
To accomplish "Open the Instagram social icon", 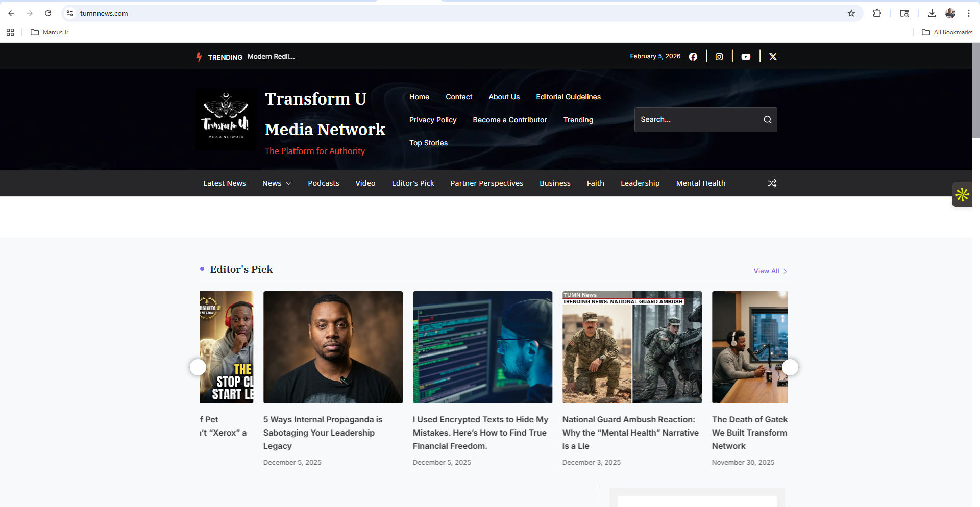I will [x=719, y=57].
